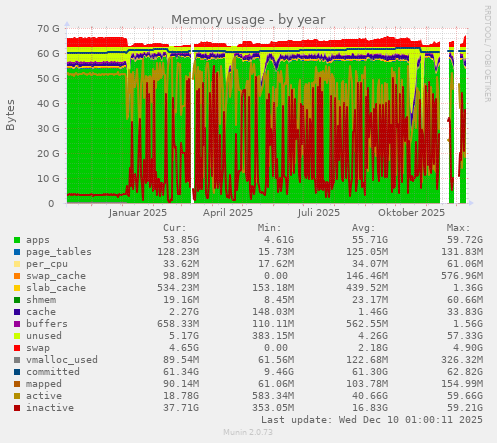The height and width of the screenshot is (443, 497).
Task: Click the chart title Memory usage - by year
Action: pos(248,20)
